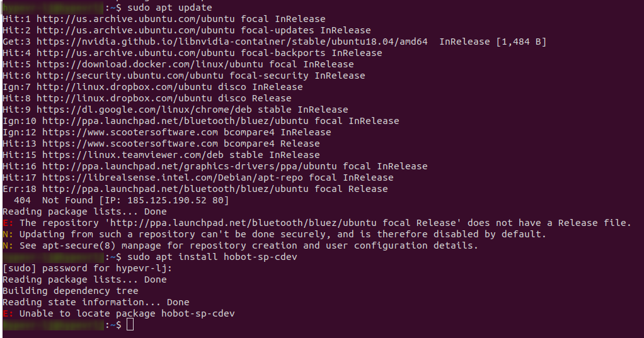The width and height of the screenshot is (644, 338).
Task: Click the Err:18 bluez Release URL
Action: coord(175,189)
